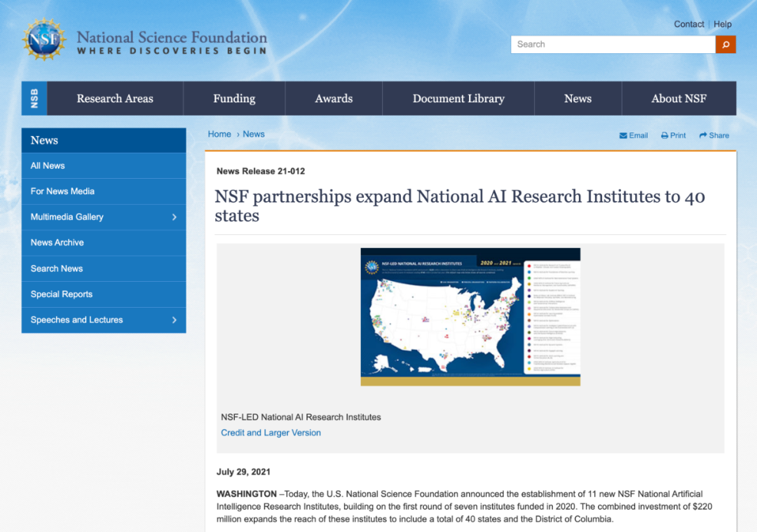This screenshot has width=757, height=532.
Task: Open Special Reports sidebar item
Action: click(x=104, y=294)
